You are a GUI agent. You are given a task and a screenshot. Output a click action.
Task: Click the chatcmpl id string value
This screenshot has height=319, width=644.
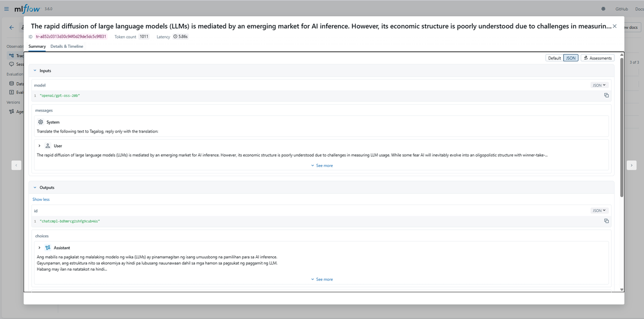click(x=70, y=221)
